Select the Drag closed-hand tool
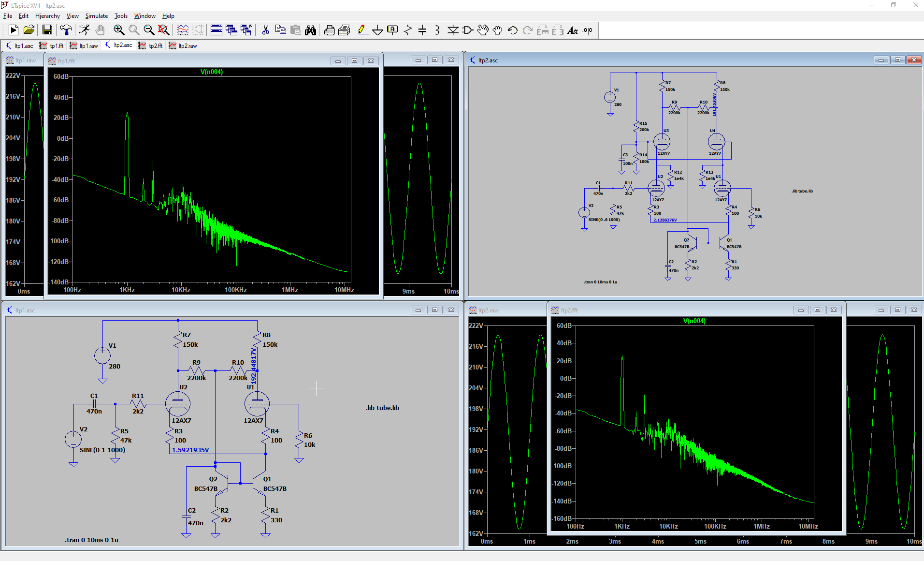924x561 pixels. coord(497,30)
